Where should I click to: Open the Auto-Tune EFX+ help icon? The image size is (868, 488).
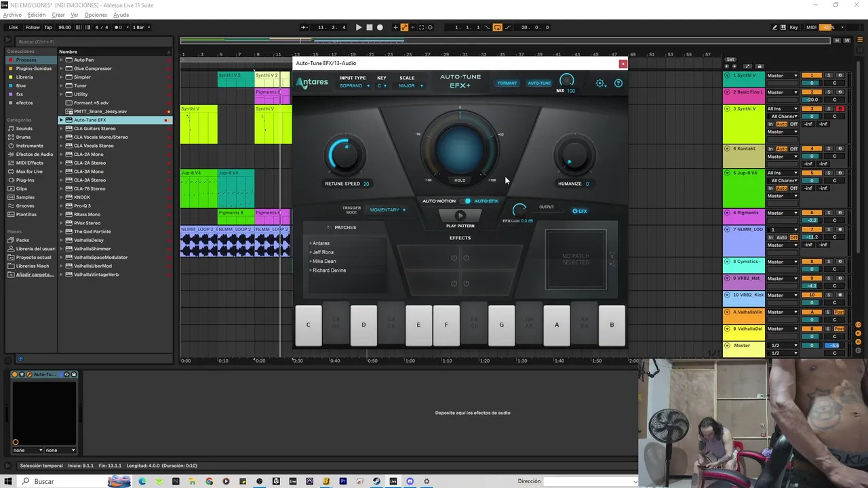[x=618, y=83]
